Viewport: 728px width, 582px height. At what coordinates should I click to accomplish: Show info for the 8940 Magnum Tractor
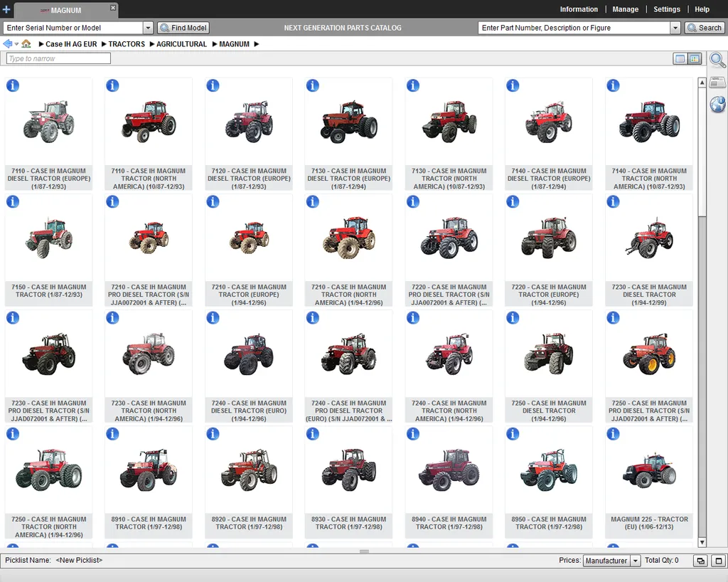413,434
